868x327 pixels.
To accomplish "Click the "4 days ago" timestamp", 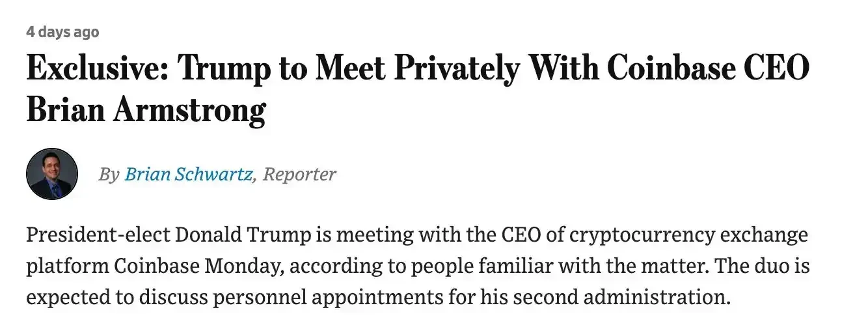I will coord(62,32).
